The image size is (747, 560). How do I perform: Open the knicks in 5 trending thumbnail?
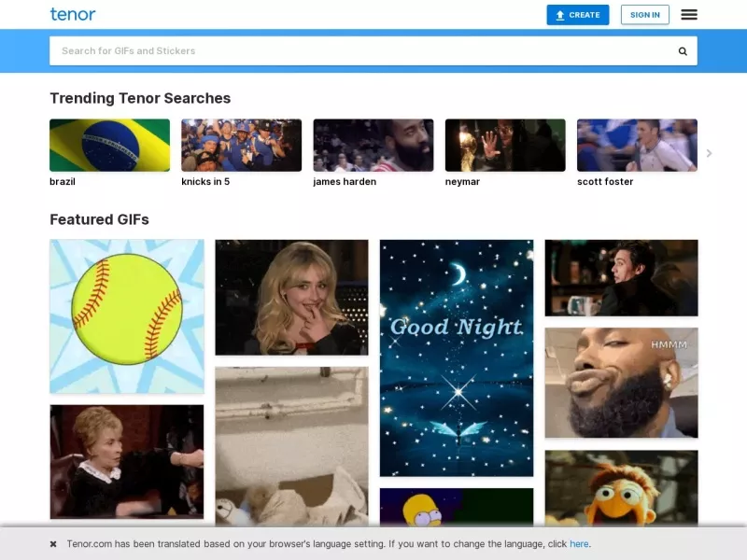point(242,146)
